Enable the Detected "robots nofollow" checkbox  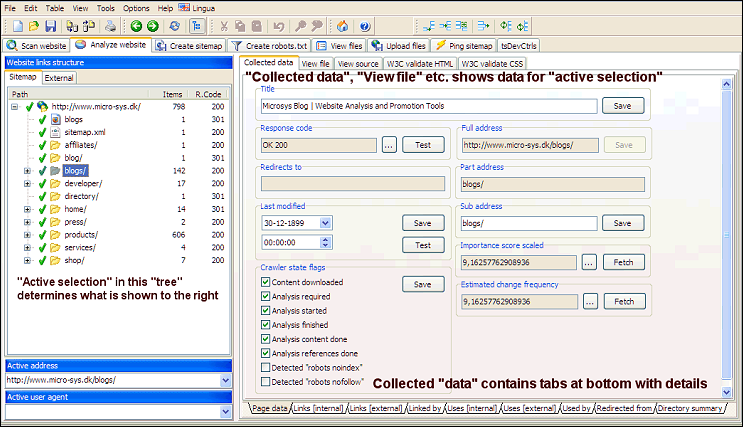(x=266, y=382)
